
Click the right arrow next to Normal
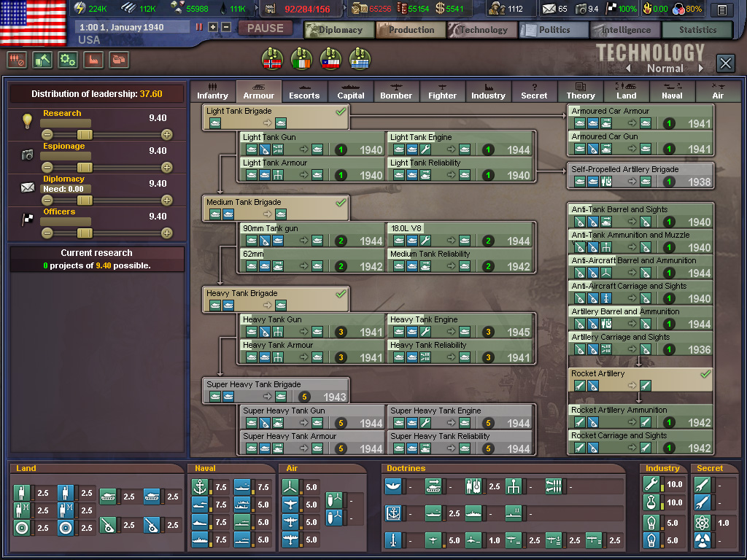point(701,69)
